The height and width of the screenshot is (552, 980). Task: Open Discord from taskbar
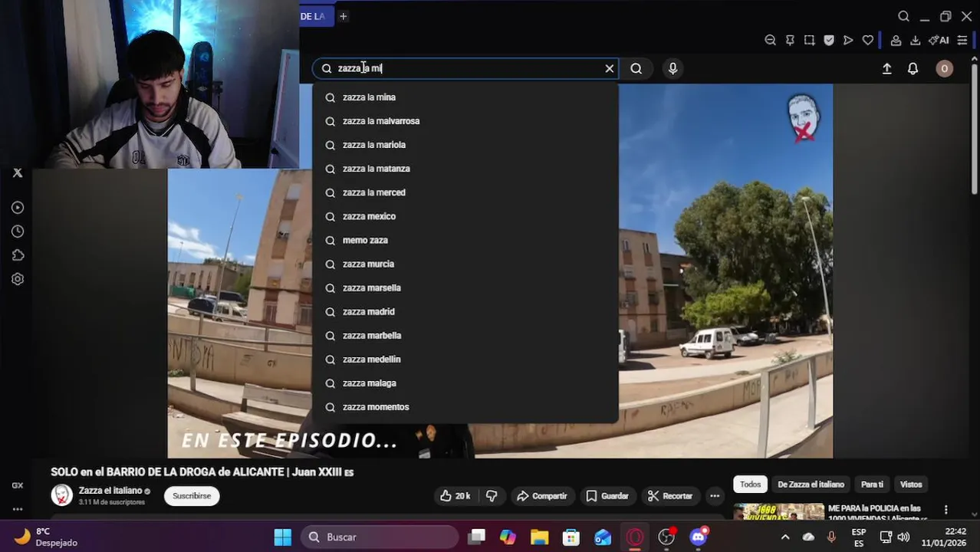click(x=698, y=537)
